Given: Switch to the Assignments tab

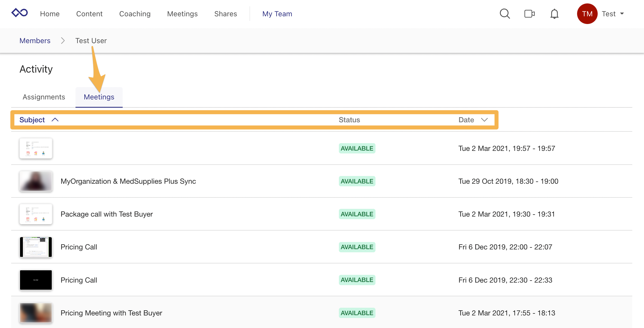Looking at the screenshot, I should pos(43,97).
